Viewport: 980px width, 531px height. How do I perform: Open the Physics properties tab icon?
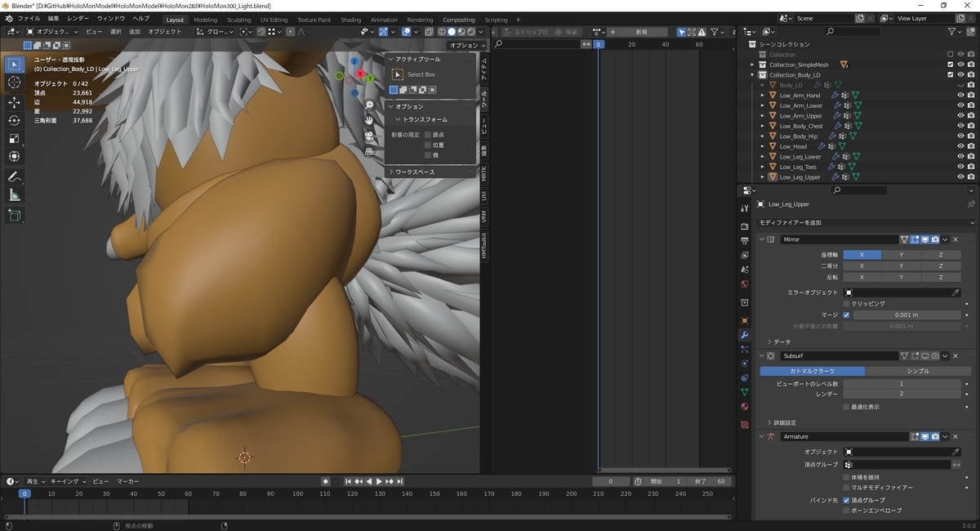tap(744, 364)
